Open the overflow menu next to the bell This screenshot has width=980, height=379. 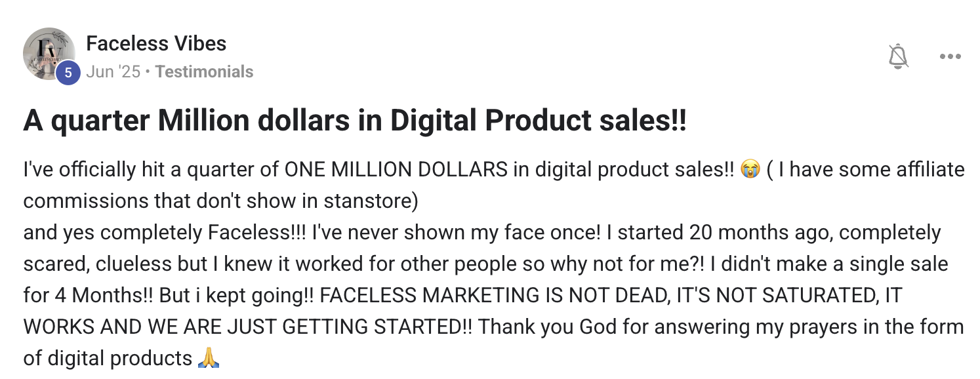point(949,56)
